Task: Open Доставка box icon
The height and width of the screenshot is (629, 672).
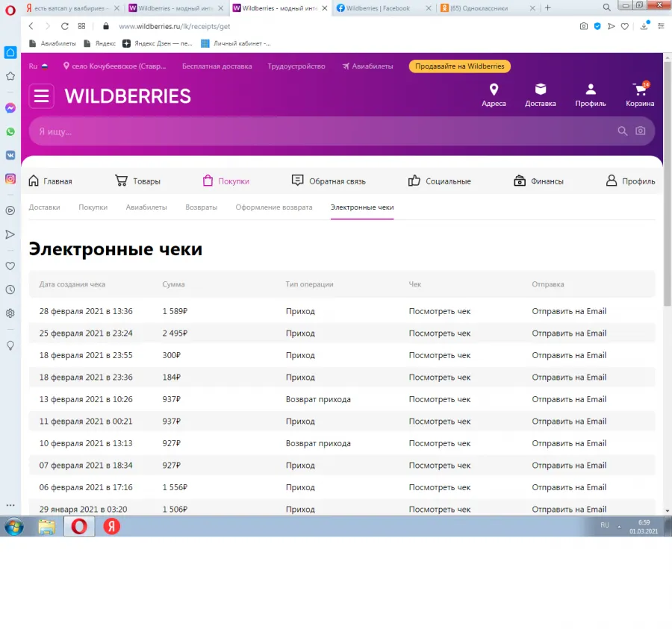Action: click(x=541, y=95)
